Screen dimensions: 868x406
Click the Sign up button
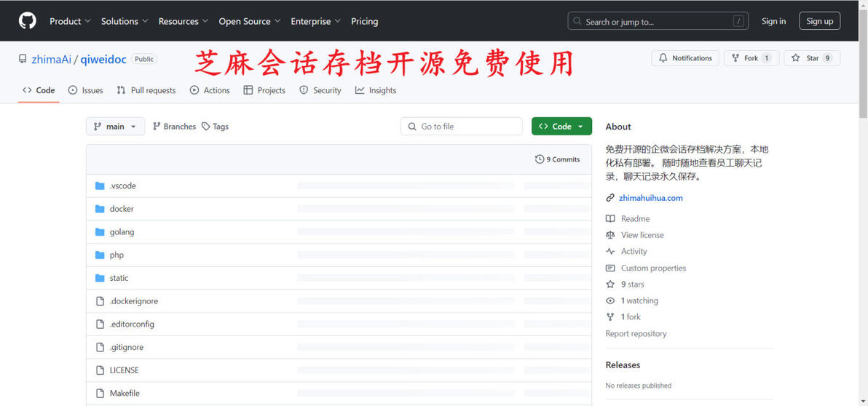[819, 21]
